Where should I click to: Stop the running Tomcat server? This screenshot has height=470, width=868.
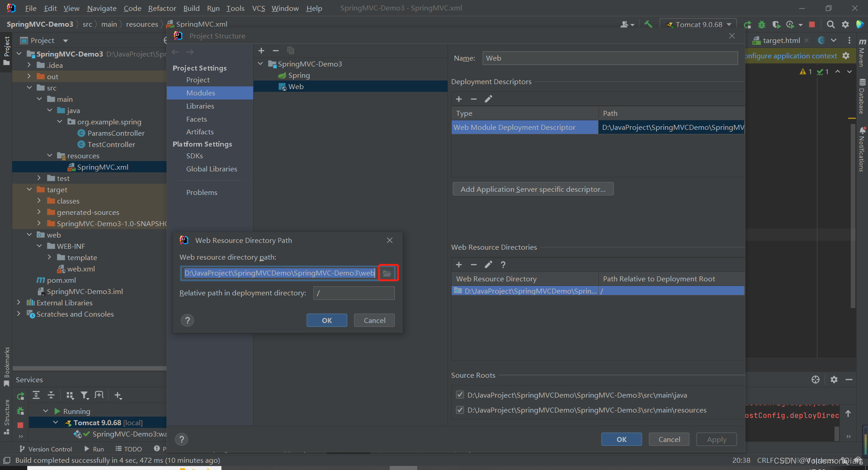(812, 24)
